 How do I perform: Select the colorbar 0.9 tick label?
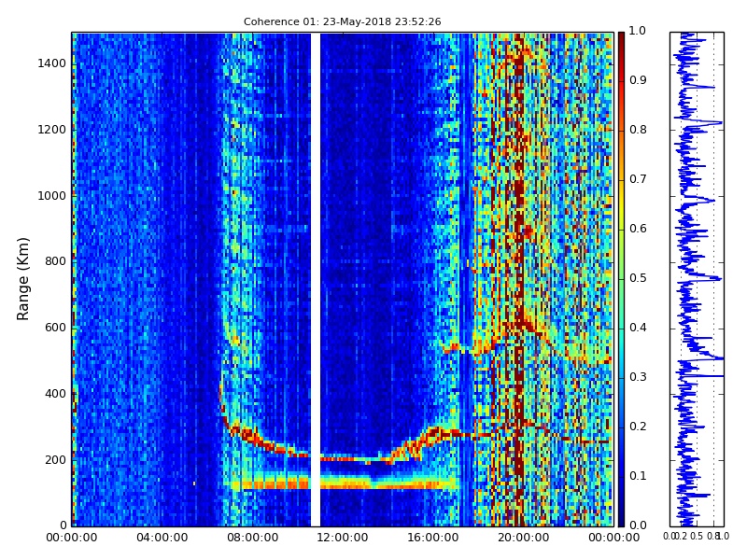[x=638, y=80]
